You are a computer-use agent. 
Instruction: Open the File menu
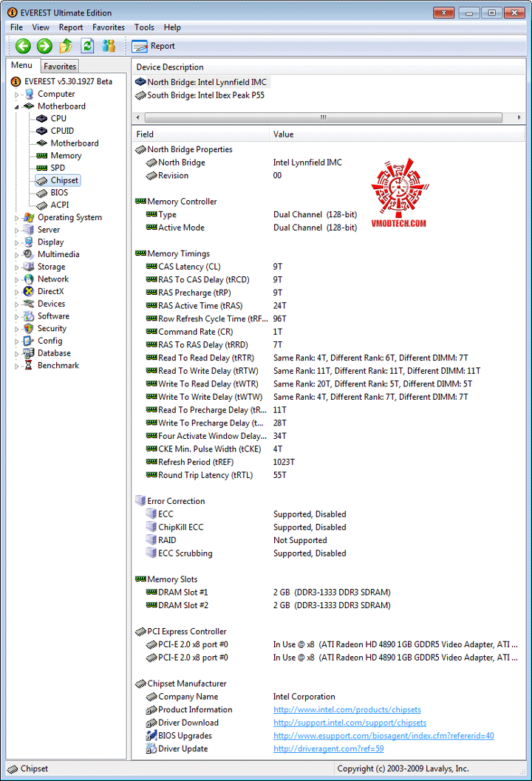16,27
